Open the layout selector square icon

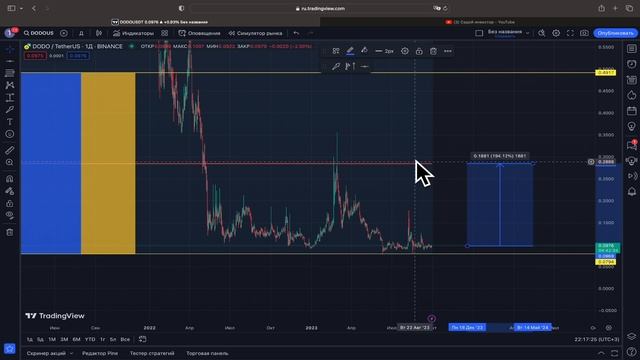[x=479, y=33]
